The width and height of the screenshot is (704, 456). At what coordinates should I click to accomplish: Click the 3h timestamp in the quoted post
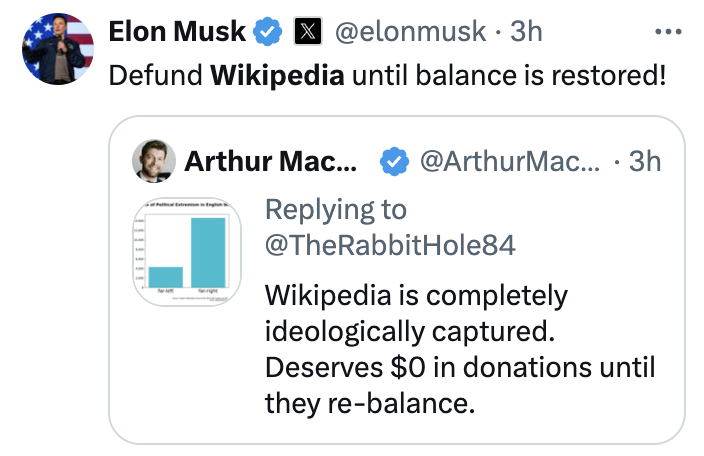[x=645, y=160]
